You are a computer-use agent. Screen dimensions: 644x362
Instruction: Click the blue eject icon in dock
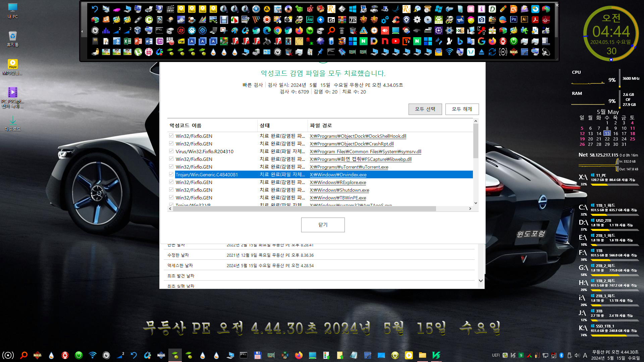tap(481, 52)
